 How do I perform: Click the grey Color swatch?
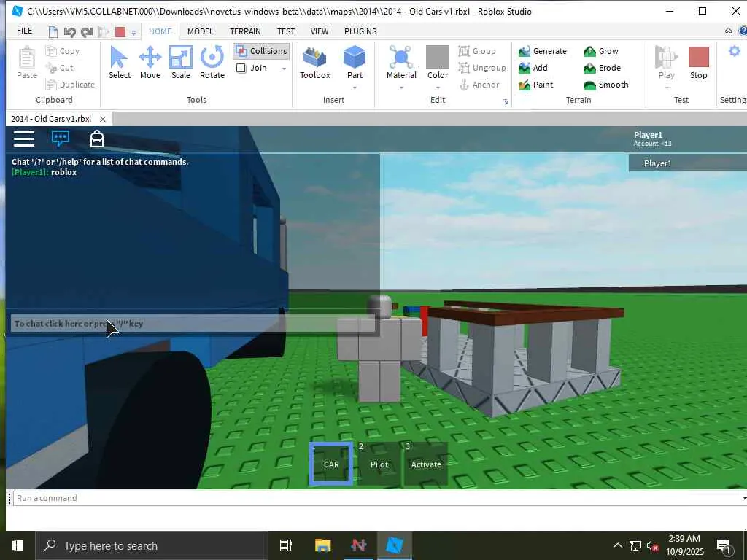coord(438,57)
